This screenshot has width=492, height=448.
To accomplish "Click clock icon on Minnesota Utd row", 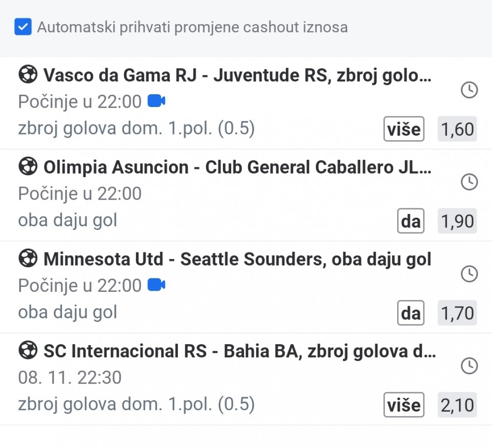I will (x=469, y=274).
